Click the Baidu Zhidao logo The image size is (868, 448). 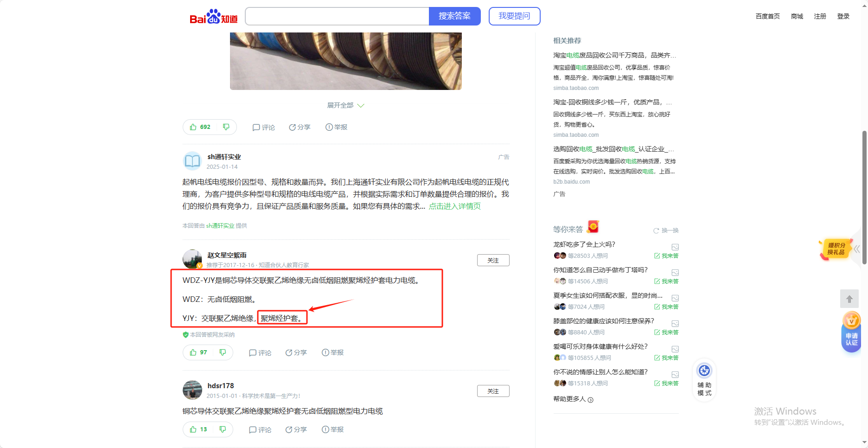tap(214, 17)
